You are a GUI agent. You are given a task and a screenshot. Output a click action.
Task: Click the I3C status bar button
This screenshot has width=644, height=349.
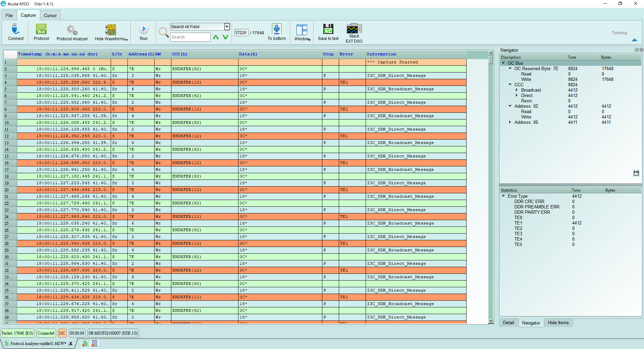(62, 333)
